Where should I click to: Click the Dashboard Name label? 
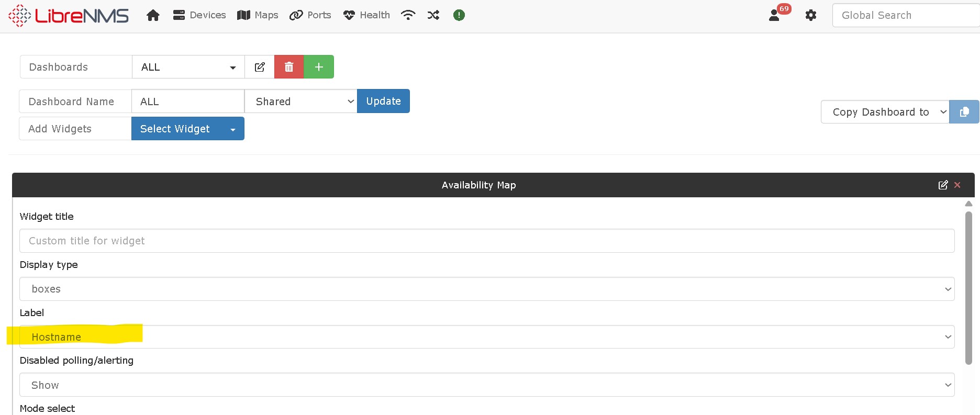coord(71,102)
